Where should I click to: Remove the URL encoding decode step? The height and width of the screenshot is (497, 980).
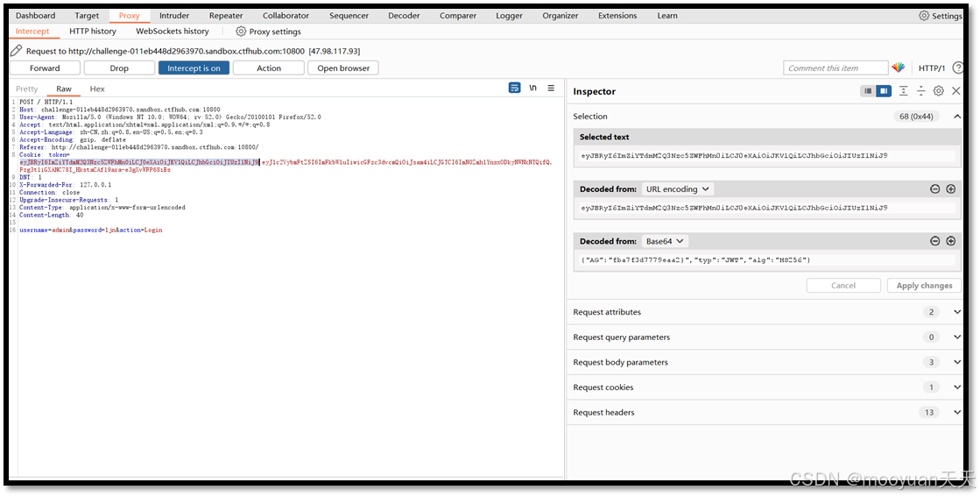point(935,188)
